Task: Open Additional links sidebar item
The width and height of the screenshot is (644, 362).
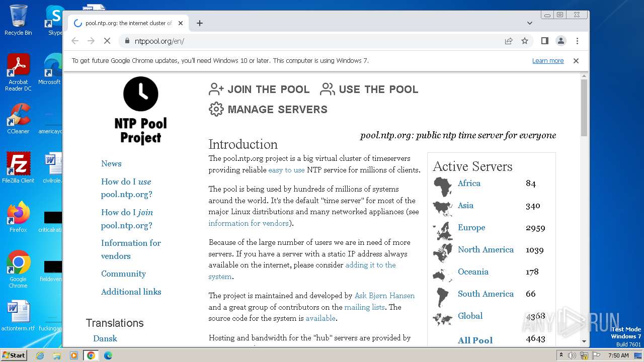Action: (131, 292)
